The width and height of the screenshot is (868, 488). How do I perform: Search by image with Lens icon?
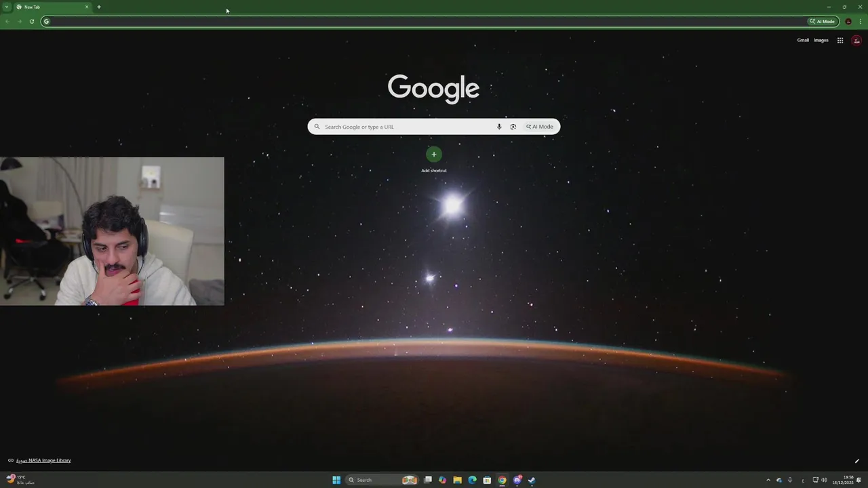[513, 127]
